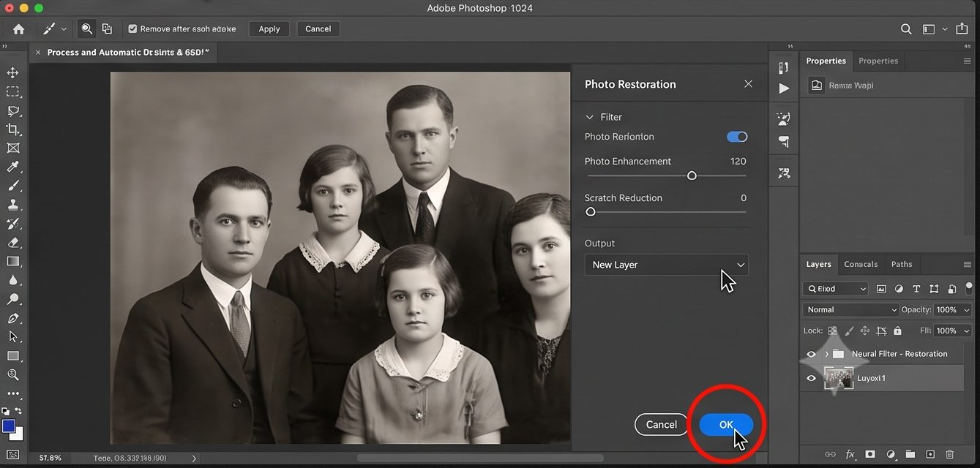Select the Dodge tool

tap(13, 299)
